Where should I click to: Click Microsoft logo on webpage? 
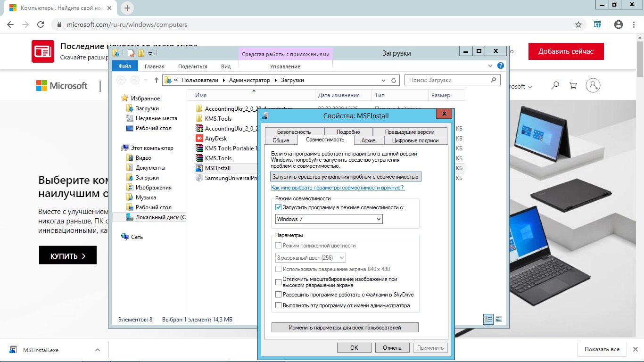click(62, 85)
